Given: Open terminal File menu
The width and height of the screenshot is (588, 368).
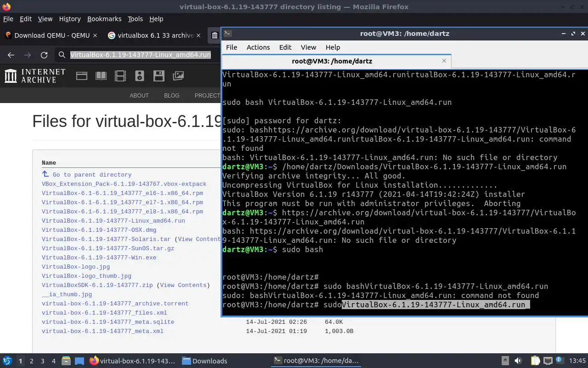Looking at the screenshot, I should (232, 47).
